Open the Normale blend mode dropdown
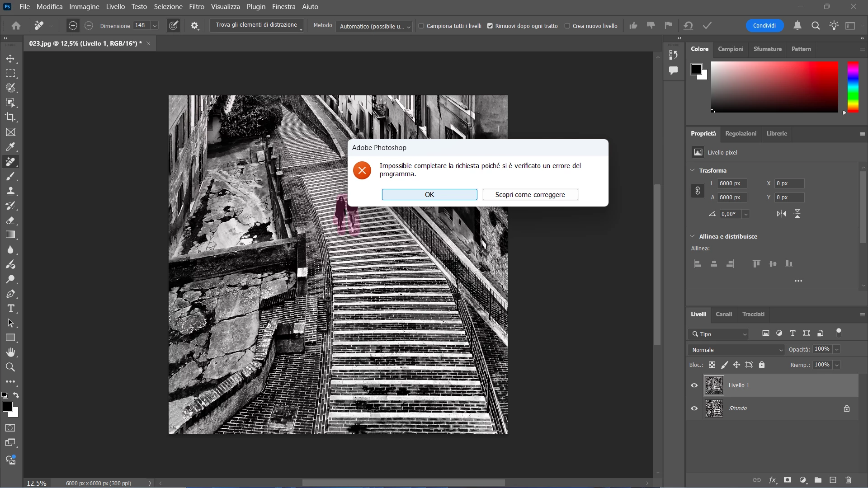 click(737, 350)
